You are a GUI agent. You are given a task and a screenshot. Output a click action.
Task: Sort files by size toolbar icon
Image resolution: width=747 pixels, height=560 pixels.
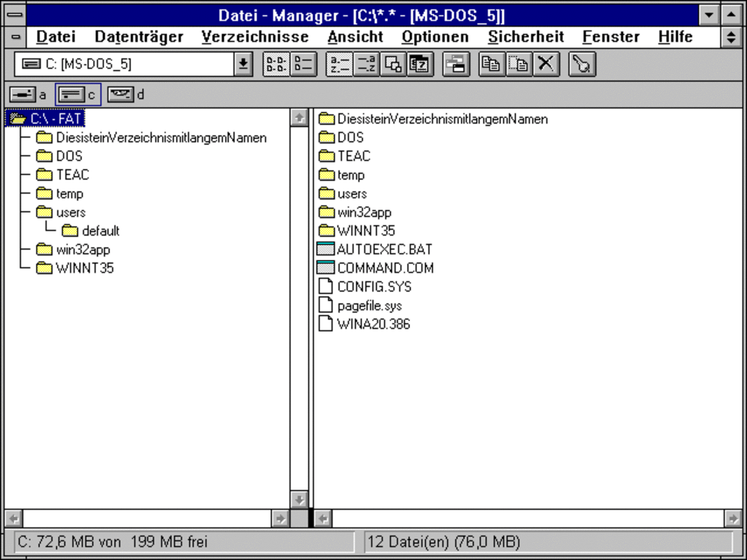(x=393, y=64)
